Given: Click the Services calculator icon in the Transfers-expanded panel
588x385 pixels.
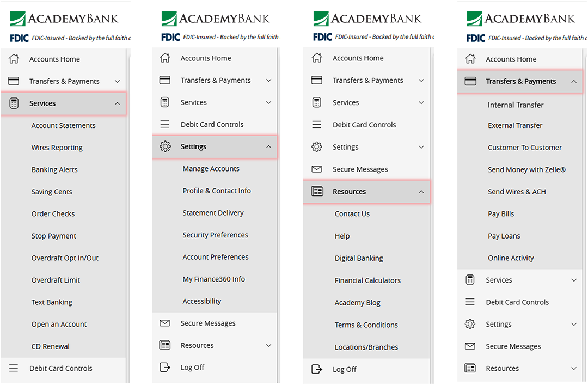Looking at the screenshot, I should tap(470, 280).
